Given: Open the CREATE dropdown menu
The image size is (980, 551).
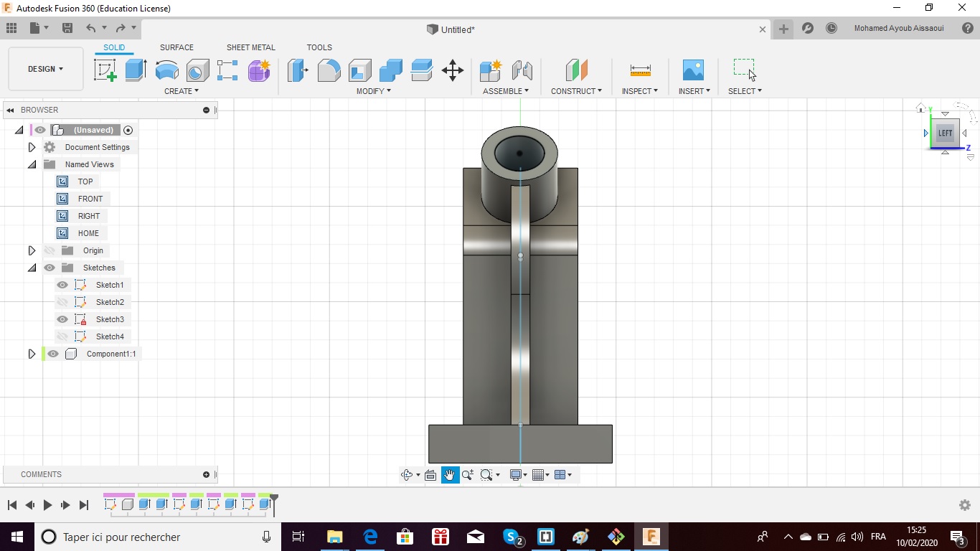Looking at the screenshot, I should point(181,91).
